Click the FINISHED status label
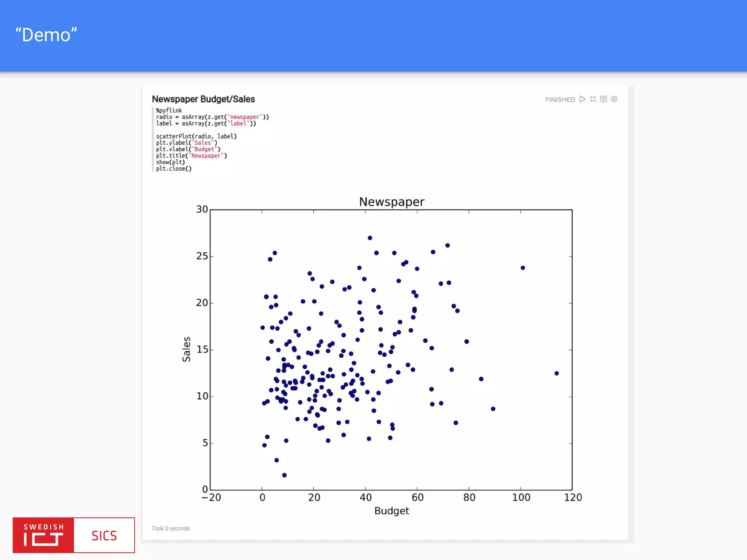Screen dimensions: 747x560 point(560,100)
